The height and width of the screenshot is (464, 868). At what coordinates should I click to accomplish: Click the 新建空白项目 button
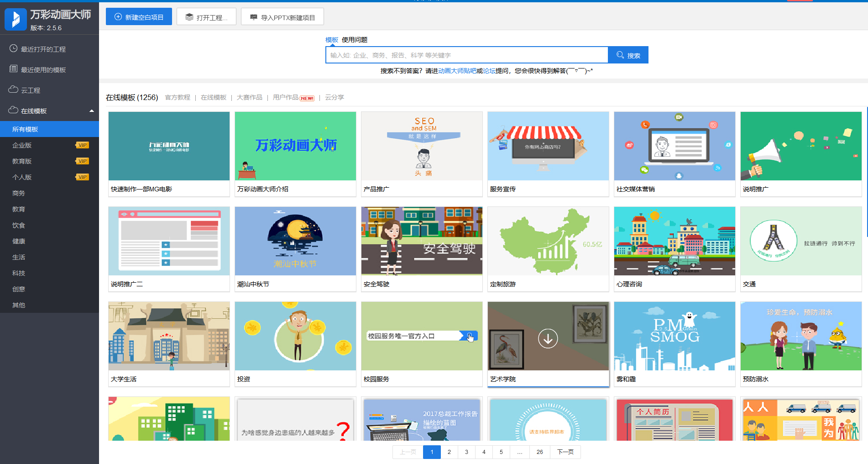[x=139, y=17]
